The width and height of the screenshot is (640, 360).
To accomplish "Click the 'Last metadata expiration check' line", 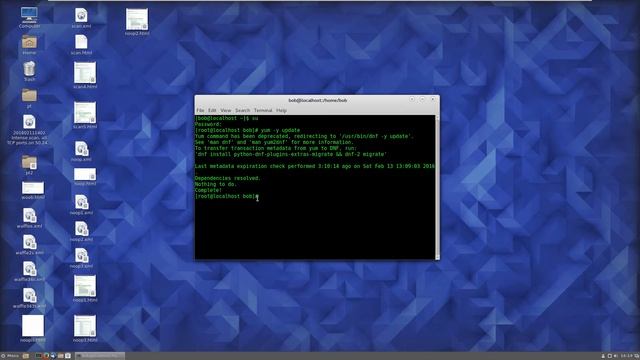I will tap(315, 166).
